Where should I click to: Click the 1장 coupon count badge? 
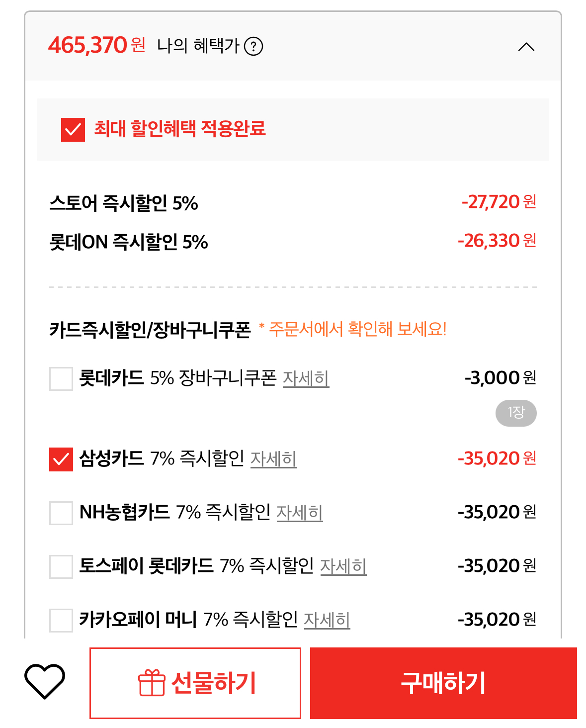[516, 413]
